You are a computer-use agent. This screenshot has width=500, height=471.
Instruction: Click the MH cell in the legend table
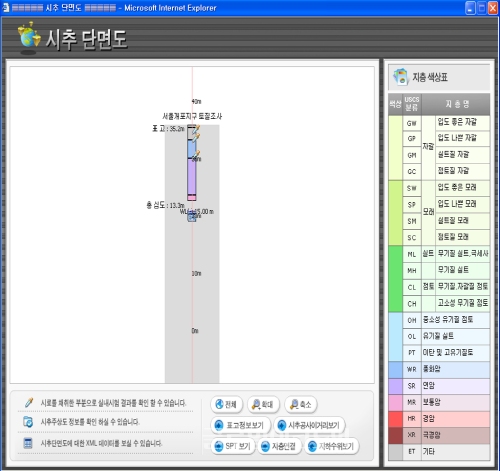coord(412,270)
